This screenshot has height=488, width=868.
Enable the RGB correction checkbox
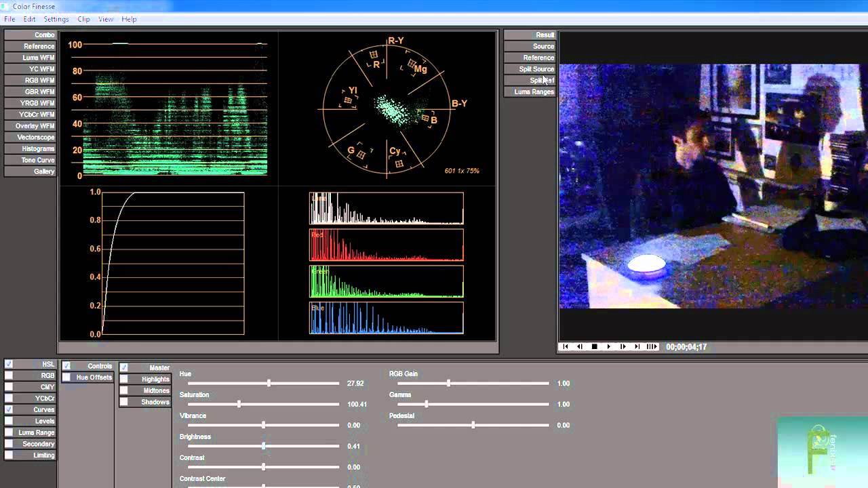[9, 375]
